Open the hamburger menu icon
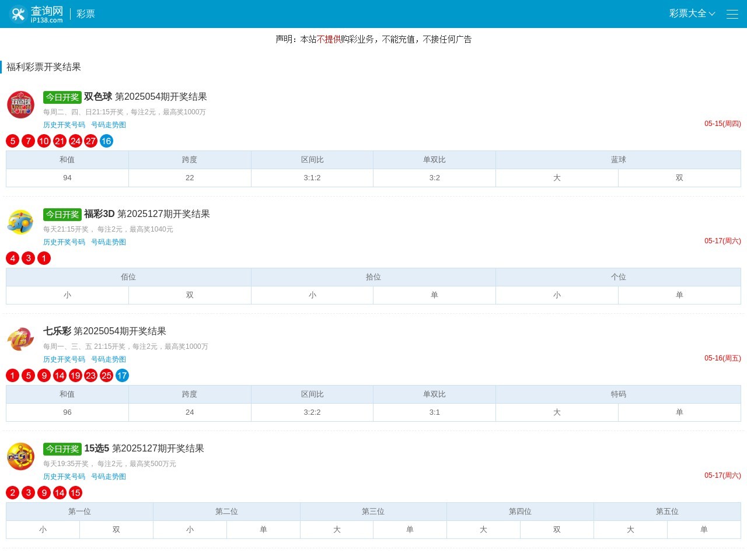This screenshot has height=560, width=747. tap(732, 14)
